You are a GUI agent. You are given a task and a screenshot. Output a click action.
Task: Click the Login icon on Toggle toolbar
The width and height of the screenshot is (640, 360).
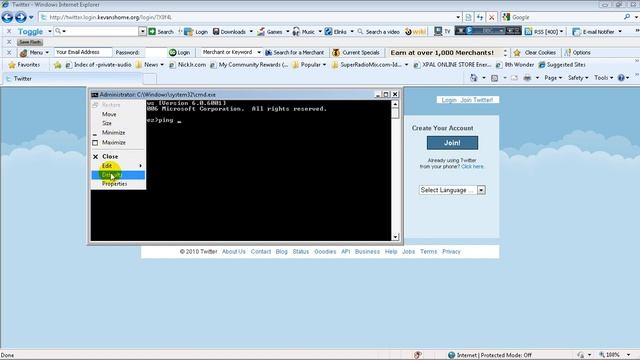188,31
